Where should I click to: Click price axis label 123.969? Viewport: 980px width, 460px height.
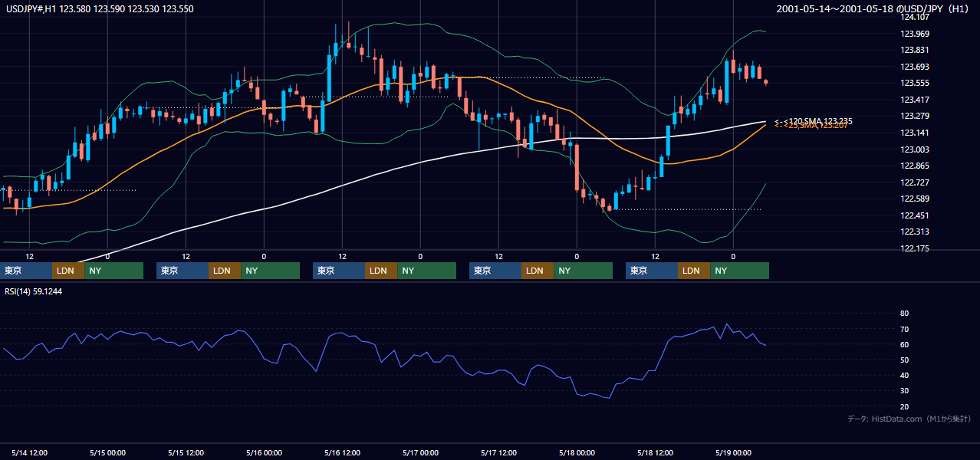coord(915,34)
